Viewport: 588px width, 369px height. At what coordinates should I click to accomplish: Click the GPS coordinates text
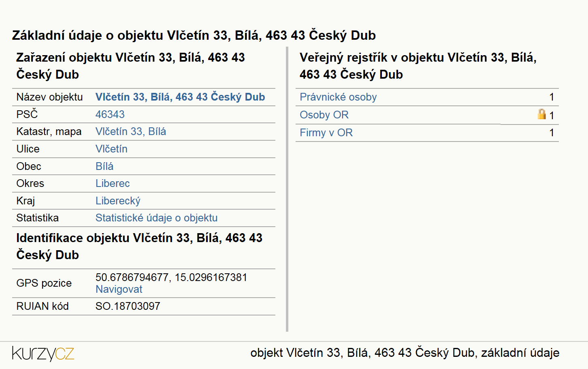click(x=171, y=277)
